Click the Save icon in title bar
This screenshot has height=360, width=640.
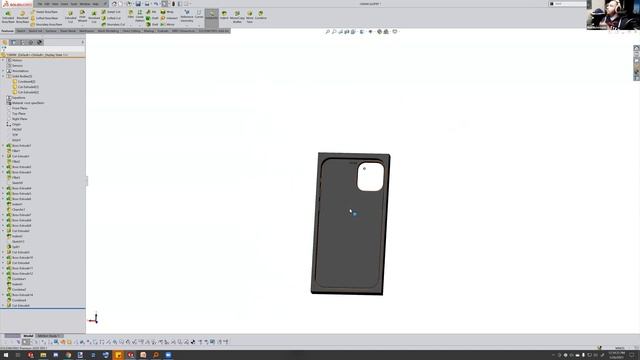[x=138, y=4]
